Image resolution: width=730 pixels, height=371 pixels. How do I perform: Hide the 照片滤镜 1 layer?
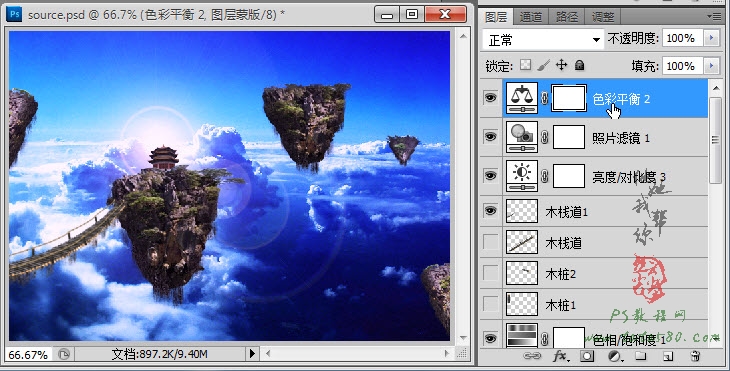pyautogui.click(x=490, y=137)
